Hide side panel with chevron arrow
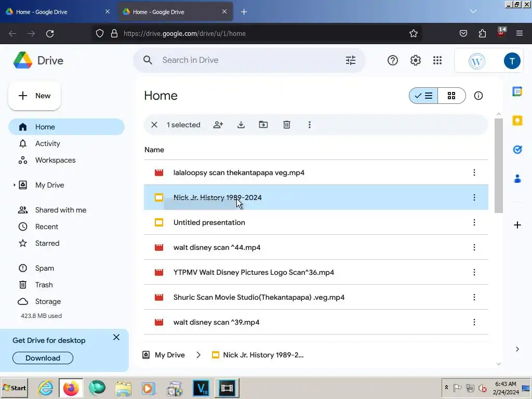This screenshot has width=532, height=399. [x=517, y=349]
